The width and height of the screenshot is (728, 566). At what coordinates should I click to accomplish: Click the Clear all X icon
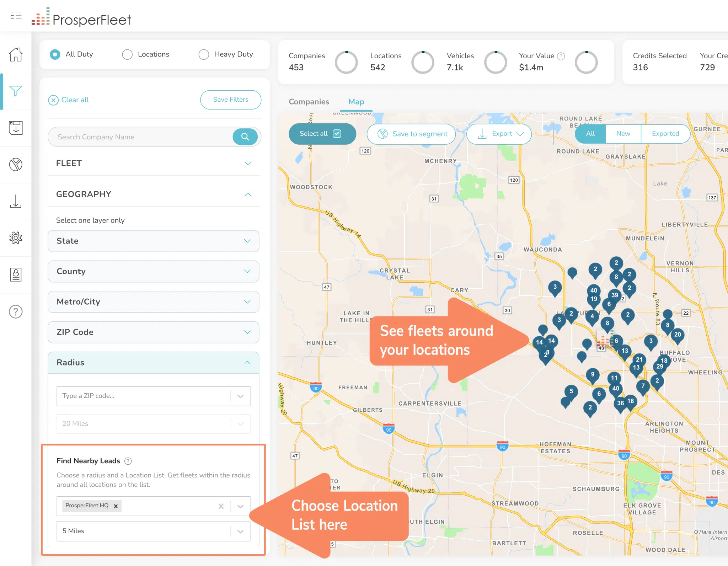pos(53,100)
